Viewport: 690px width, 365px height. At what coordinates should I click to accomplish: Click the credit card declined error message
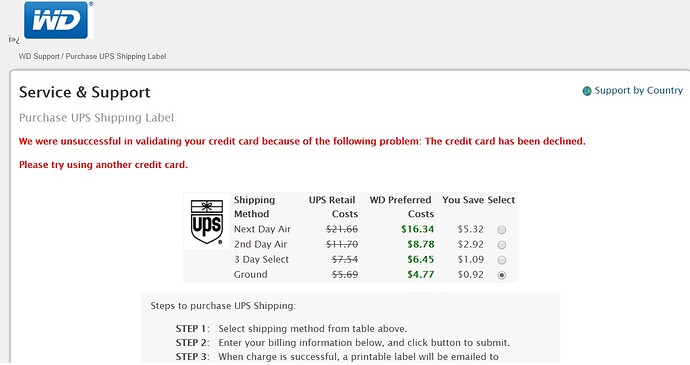click(x=302, y=141)
